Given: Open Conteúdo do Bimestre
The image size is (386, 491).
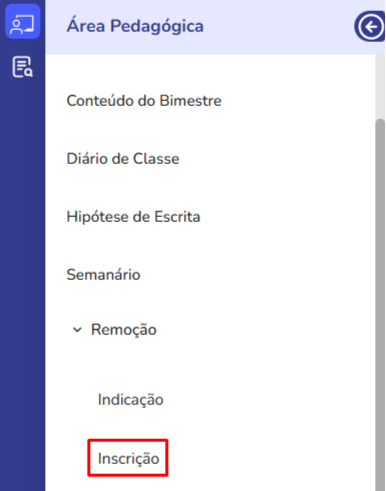Looking at the screenshot, I should [144, 101].
